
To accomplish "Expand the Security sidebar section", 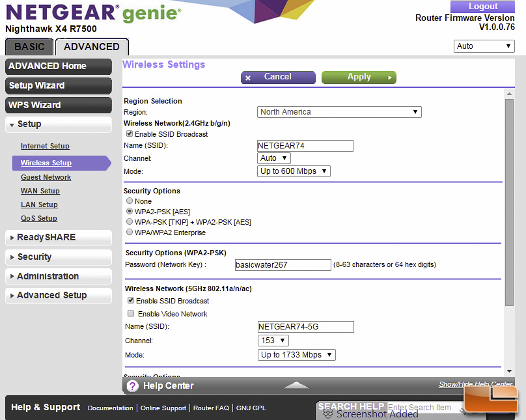I will [59, 257].
